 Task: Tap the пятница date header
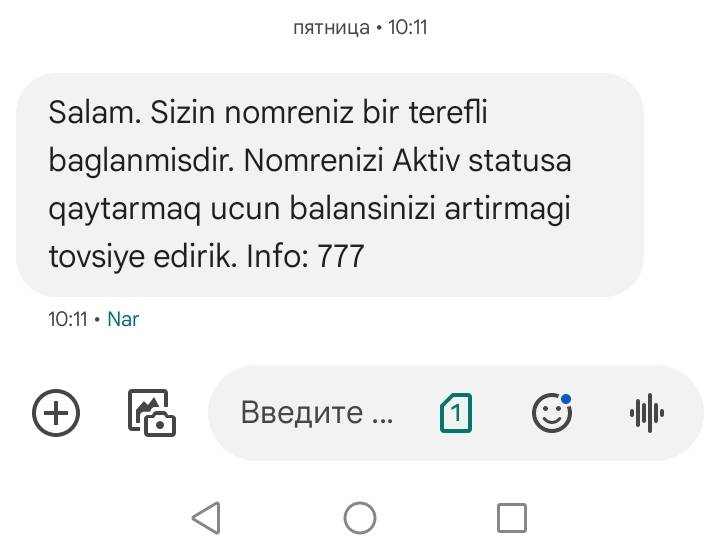tap(331, 28)
